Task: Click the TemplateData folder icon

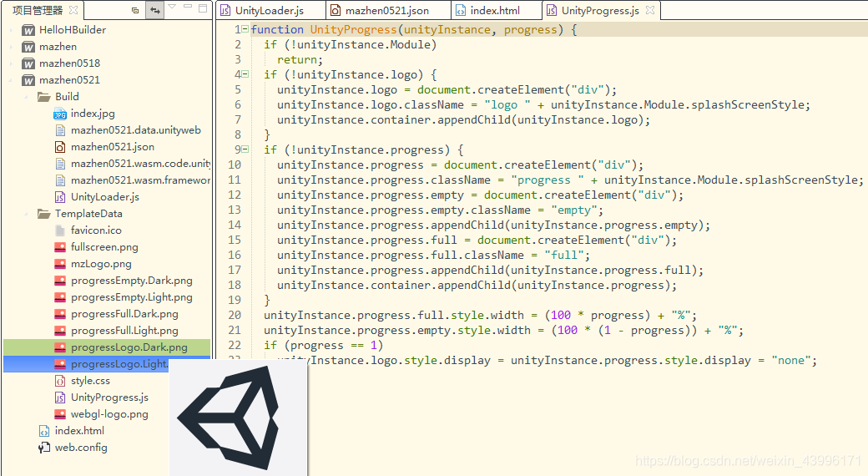Action: pos(43,213)
